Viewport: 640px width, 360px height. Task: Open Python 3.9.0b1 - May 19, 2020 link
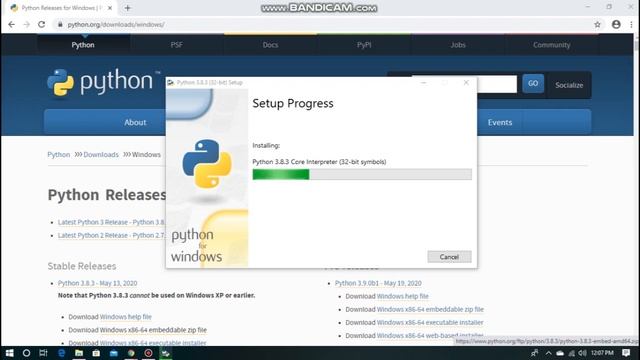click(x=378, y=283)
